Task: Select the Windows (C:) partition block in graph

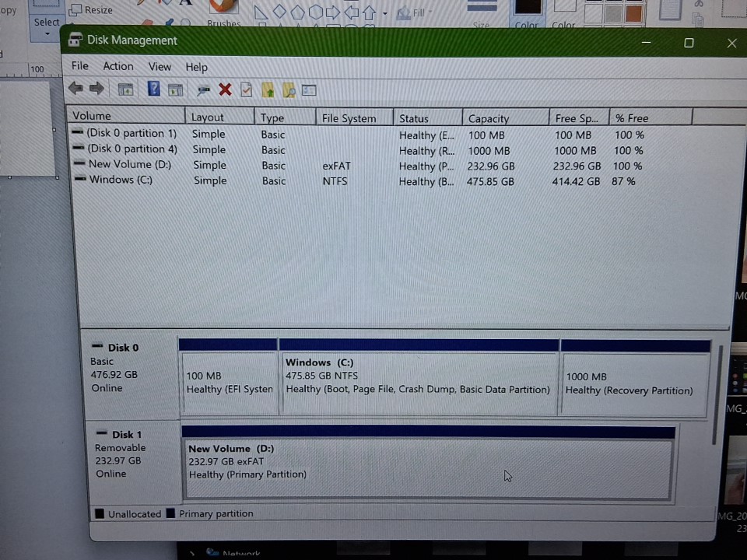Action: pyautogui.click(x=419, y=377)
